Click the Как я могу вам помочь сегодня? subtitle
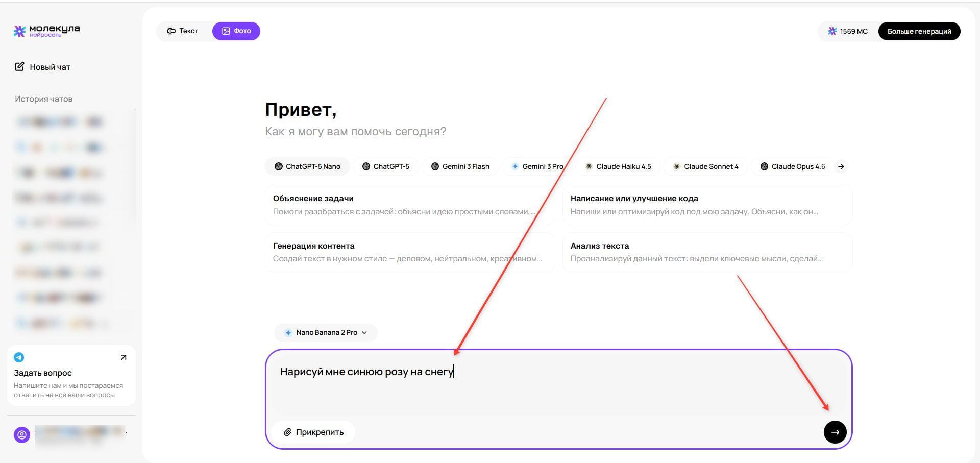 click(356, 131)
